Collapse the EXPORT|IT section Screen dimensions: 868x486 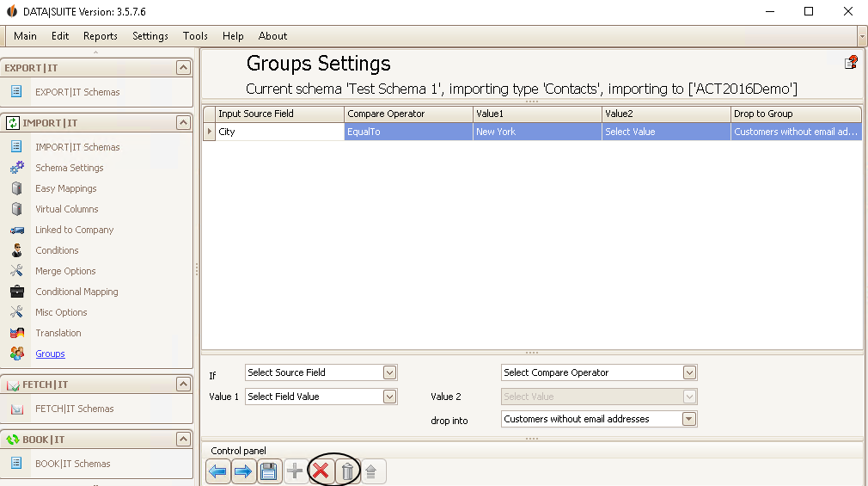click(183, 68)
